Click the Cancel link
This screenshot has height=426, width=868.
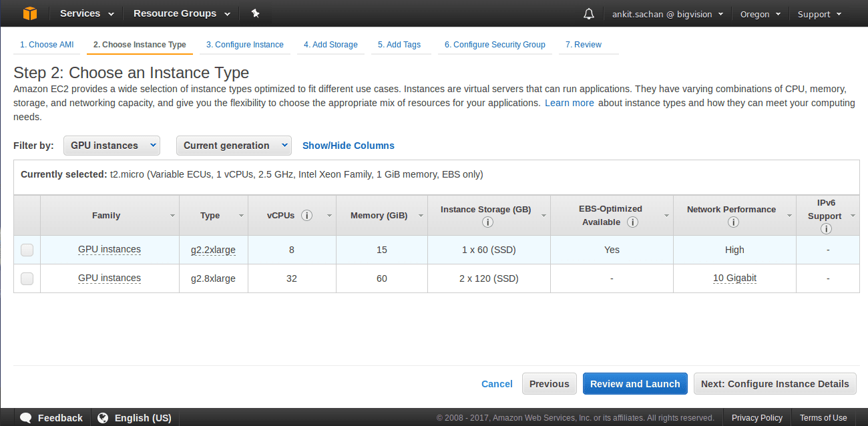497,384
